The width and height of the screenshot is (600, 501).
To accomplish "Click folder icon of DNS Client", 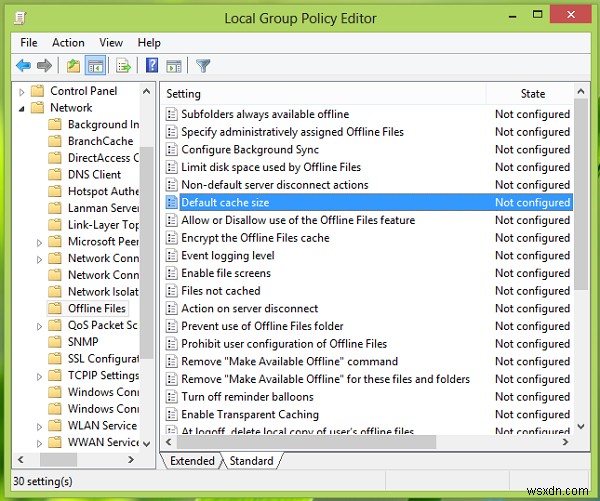I will (55, 174).
